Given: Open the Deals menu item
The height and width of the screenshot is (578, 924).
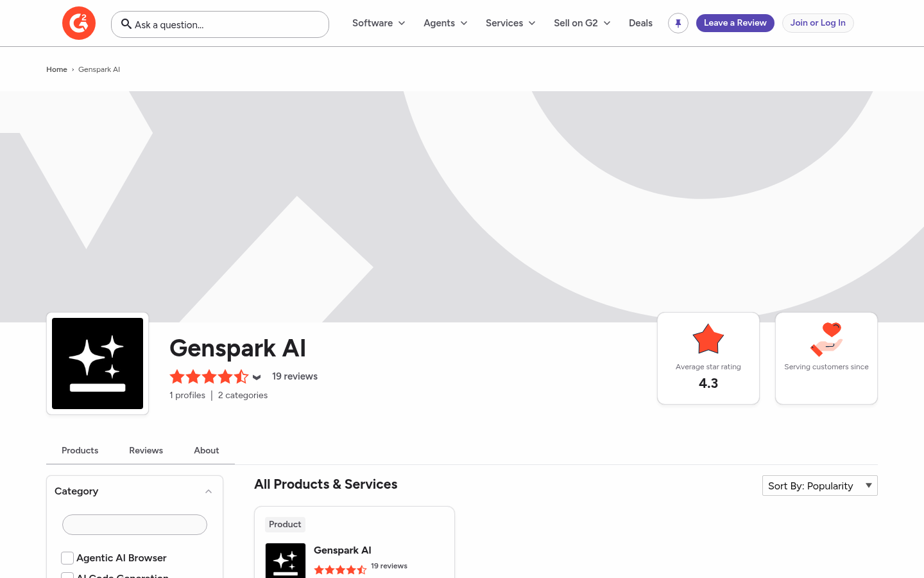Looking at the screenshot, I should [640, 23].
